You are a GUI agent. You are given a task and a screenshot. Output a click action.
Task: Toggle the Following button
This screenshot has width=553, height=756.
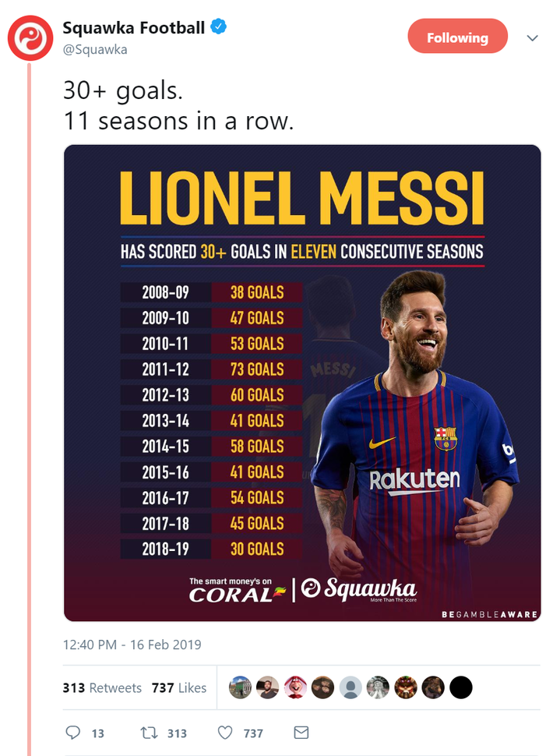(458, 36)
